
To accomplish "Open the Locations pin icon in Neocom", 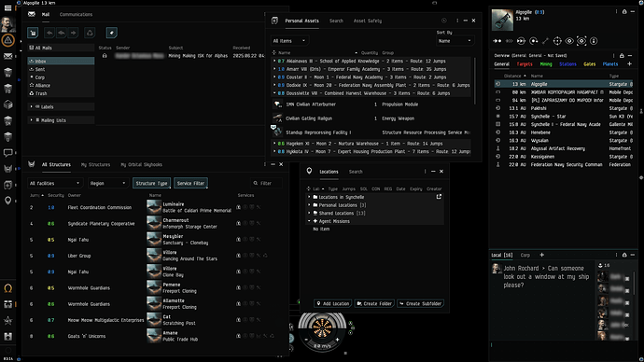I will (x=7, y=201).
